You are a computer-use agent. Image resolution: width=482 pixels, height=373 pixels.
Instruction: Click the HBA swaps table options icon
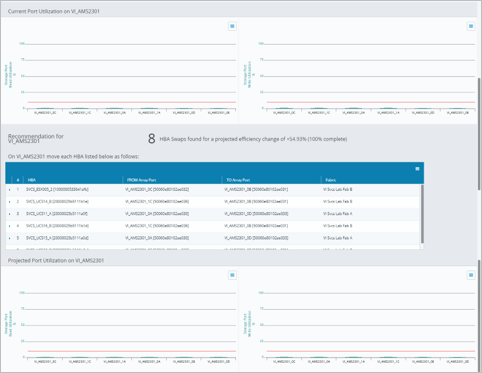(x=417, y=169)
